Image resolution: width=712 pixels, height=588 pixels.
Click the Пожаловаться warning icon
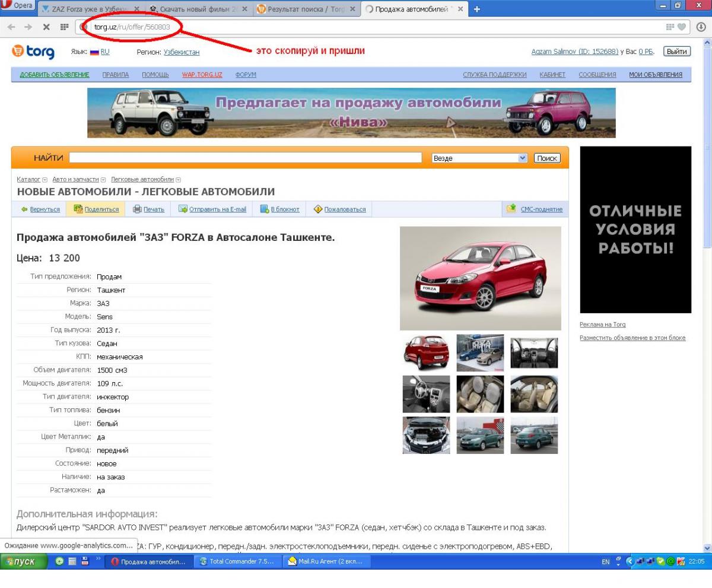[x=317, y=209]
